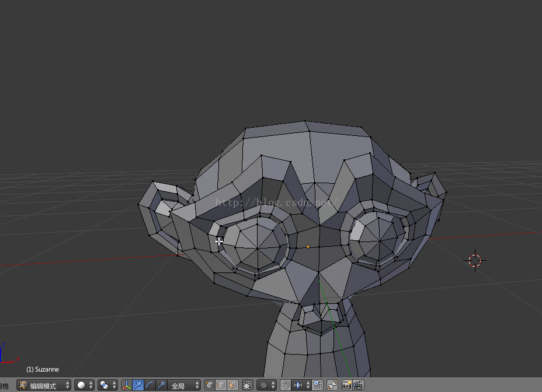The image size is (542, 392).
Task: Click the XYZ axis indicator in the viewport corner
Action: tap(9, 353)
